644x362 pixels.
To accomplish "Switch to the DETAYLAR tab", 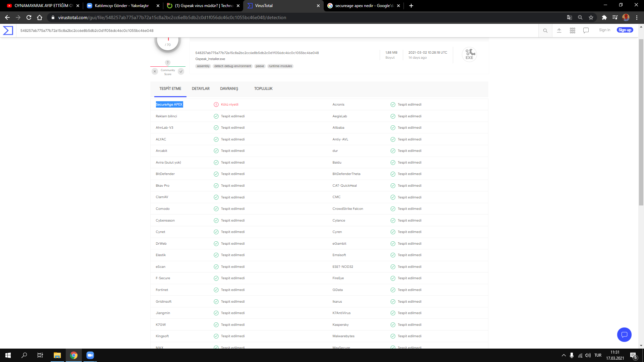I will click(x=201, y=89).
